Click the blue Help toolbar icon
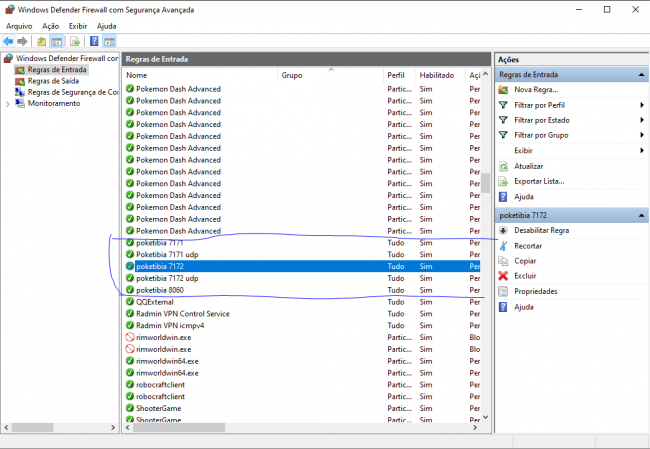This screenshot has width=650, height=449. (95, 41)
